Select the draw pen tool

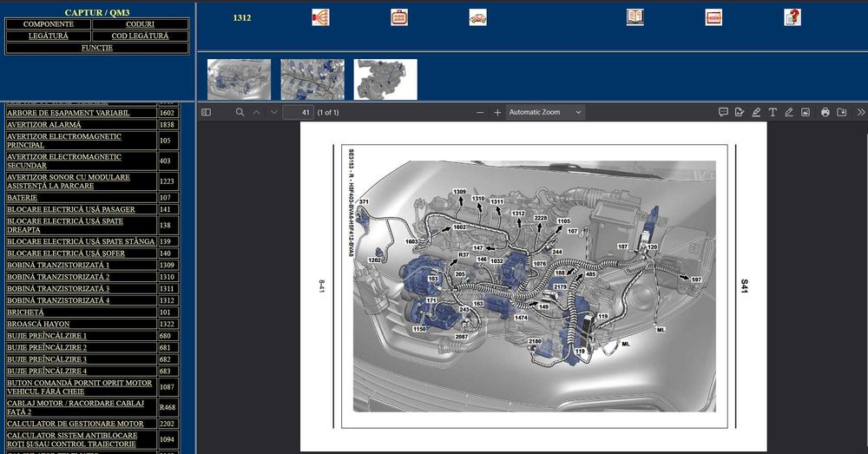(789, 112)
